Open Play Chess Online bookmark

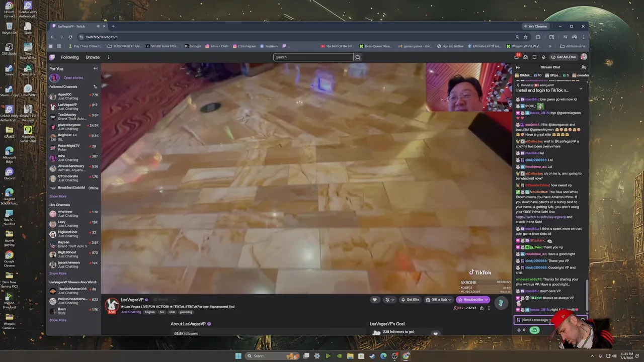(85, 46)
